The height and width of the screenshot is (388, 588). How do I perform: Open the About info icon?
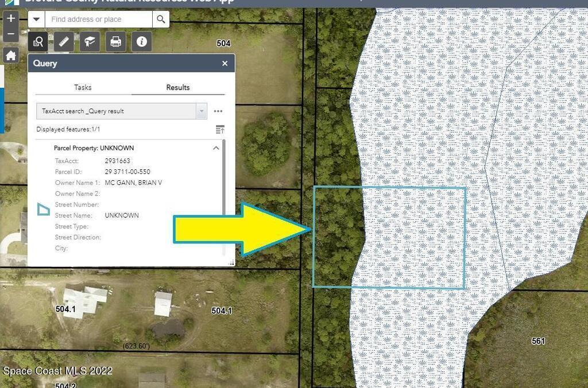[x=142, y=41]
